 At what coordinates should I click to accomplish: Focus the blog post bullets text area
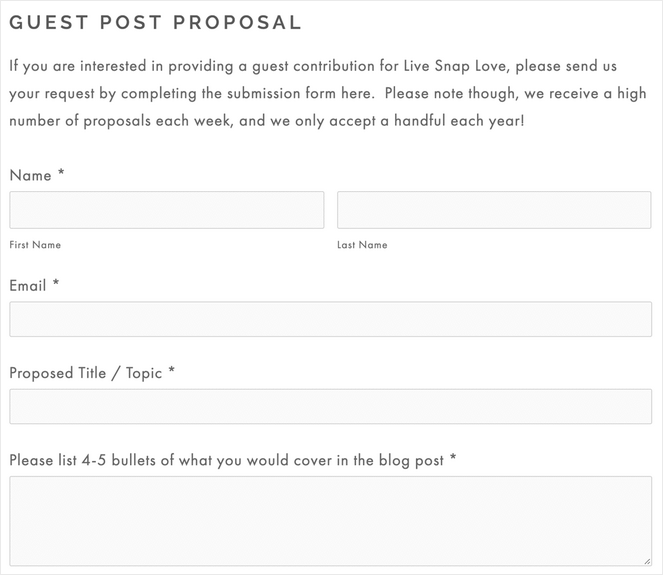pyautogui.click(x=330, y=521)
